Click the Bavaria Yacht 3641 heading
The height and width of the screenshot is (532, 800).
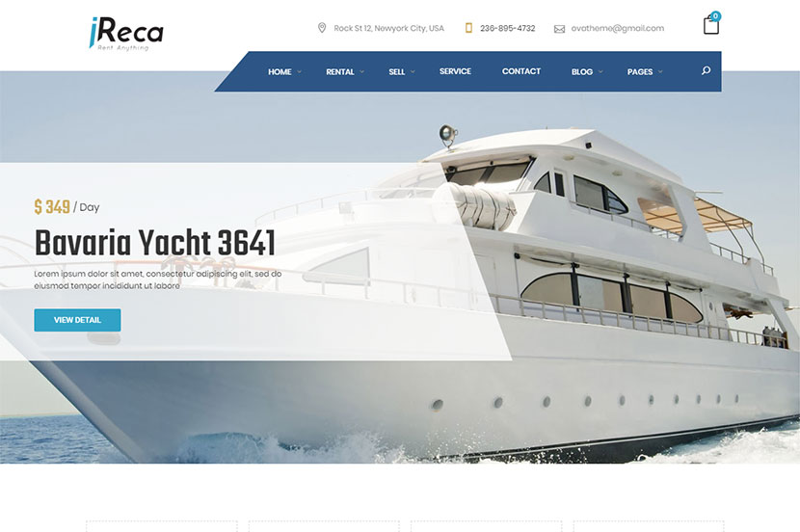[x=155, y=243]
